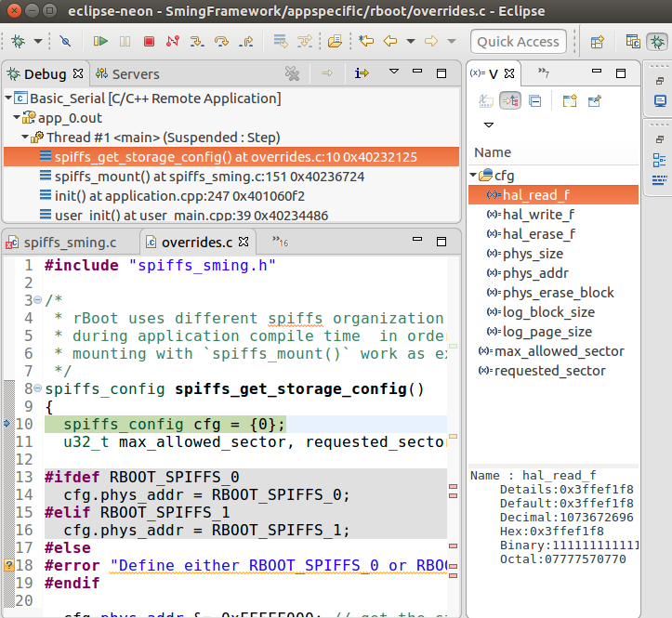
Task: Show hidden views list (7)
Action: tap(544, 72)
